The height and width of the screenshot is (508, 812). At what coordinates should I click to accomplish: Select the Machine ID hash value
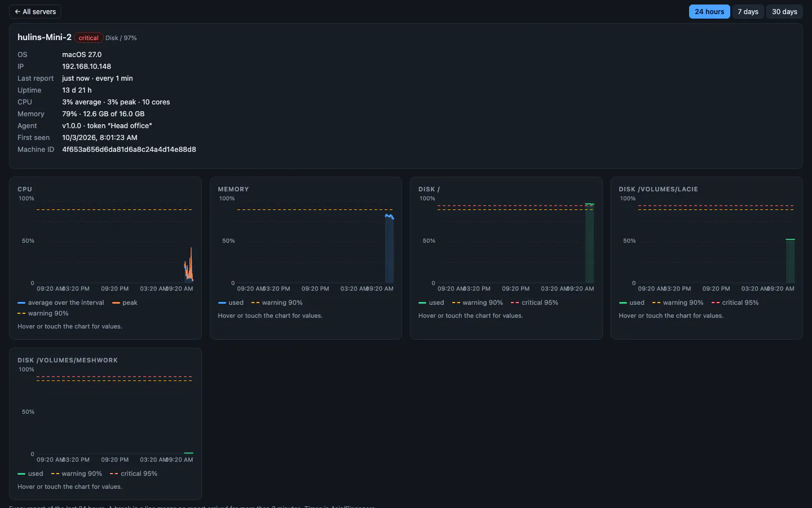(129, 150)
